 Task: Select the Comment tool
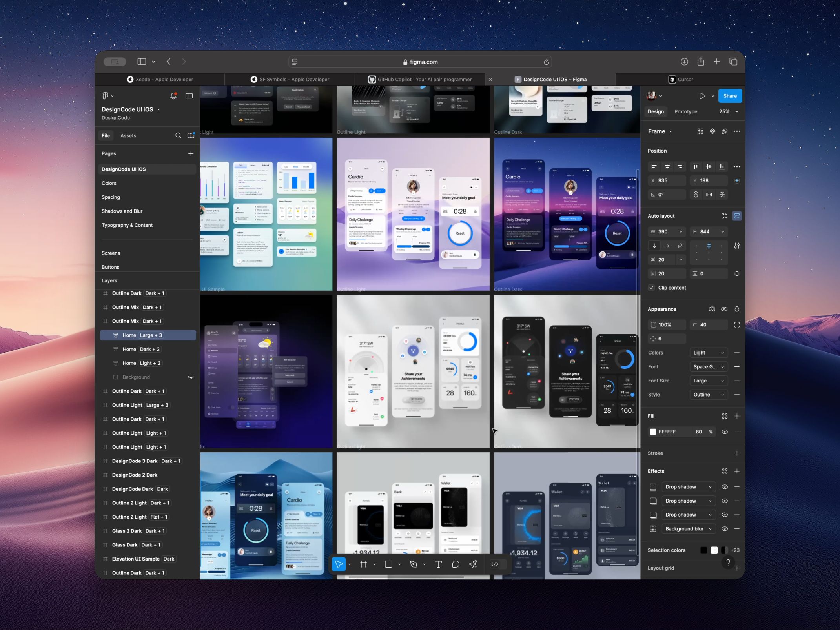[x=456, y=564]
